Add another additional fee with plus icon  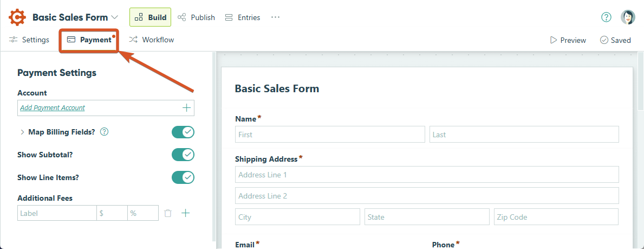coord(186,213)
